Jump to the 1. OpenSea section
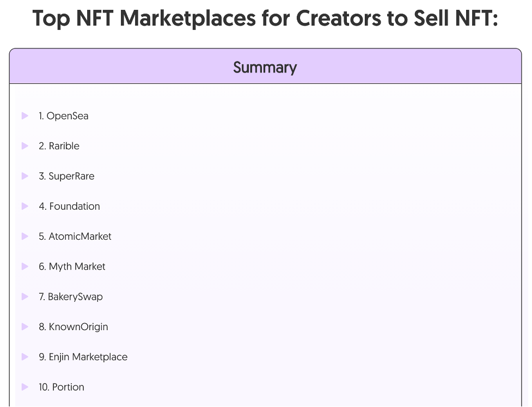Viewport: 532px width, 407px height. click(x=63, y=116)
